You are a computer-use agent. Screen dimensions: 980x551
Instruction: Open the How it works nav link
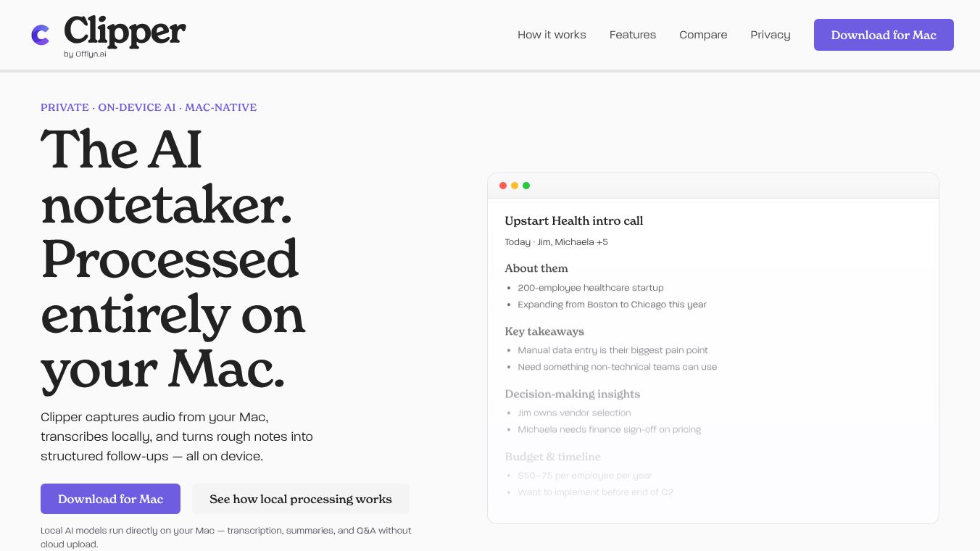click(x=552, y=35)
